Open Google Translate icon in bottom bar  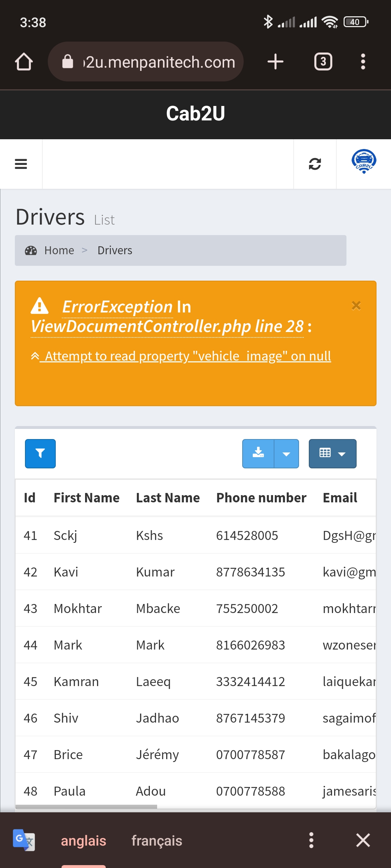24,840
